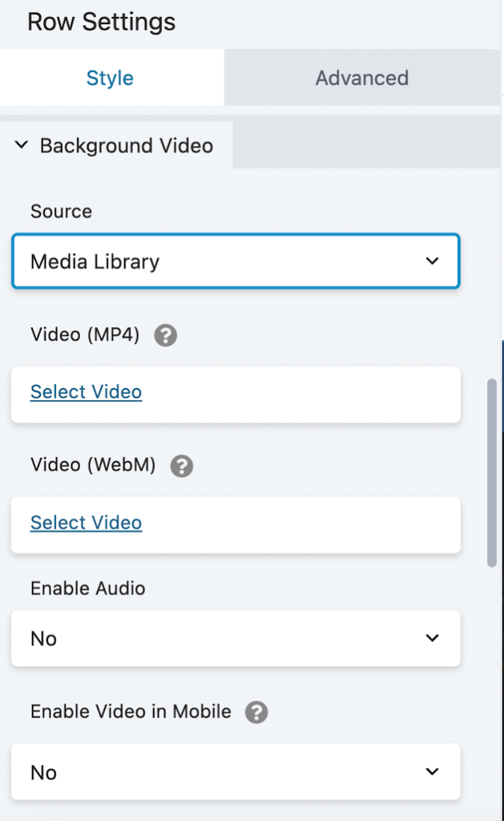This screenshot has width=504, height=821.
Task: Click Select Video link for WebM
Action: [x=87, y=523]
